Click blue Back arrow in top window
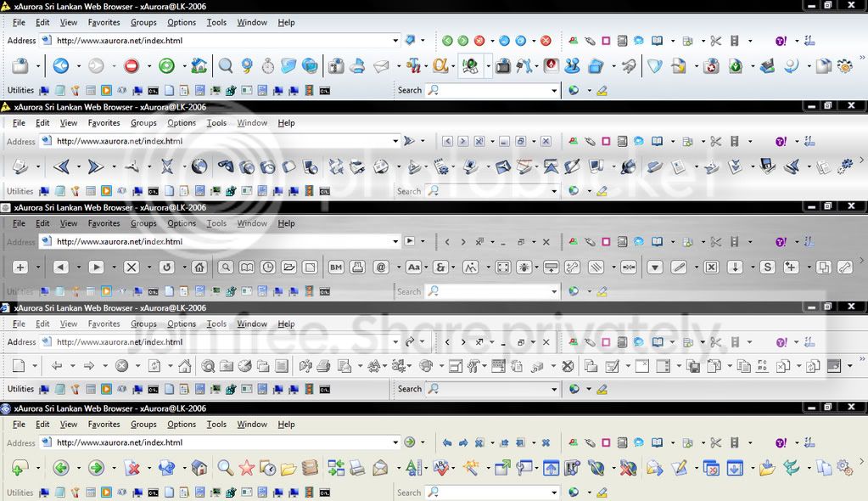 pos(61,66)
